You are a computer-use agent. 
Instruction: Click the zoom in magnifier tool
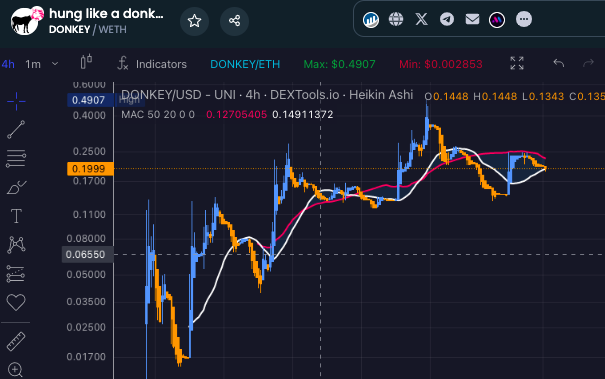pos(15,370)
